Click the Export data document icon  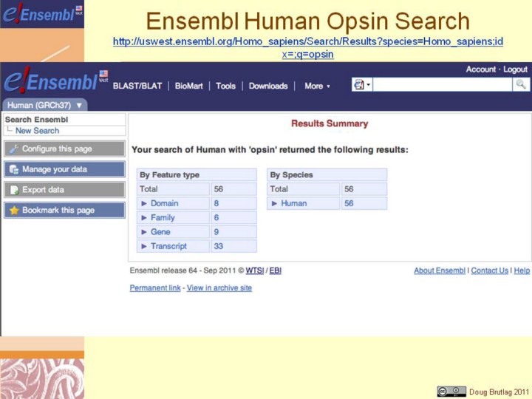14,190
